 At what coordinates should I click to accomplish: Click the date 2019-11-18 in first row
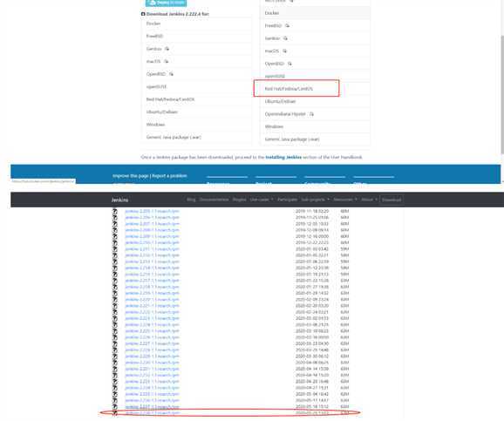coord(312,211)
